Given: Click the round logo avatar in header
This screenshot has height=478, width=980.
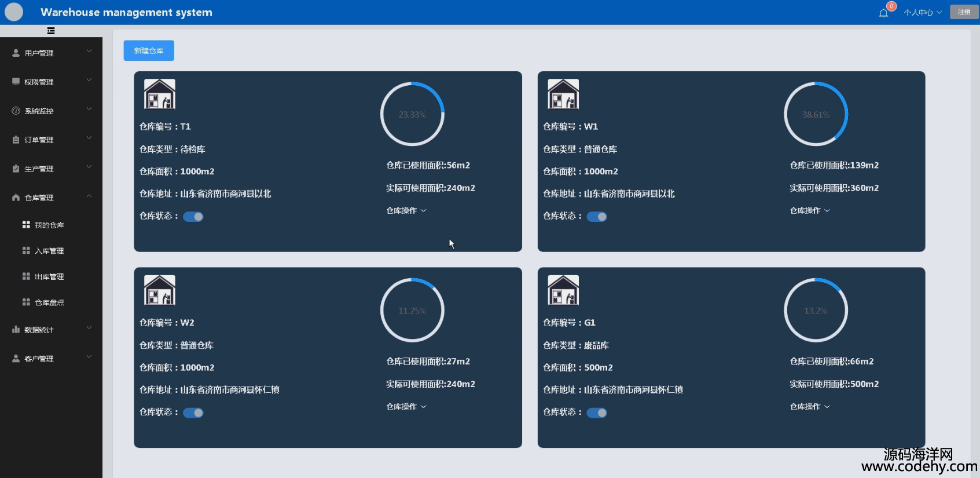Looking at the screenshot, I should coord(14,12).
